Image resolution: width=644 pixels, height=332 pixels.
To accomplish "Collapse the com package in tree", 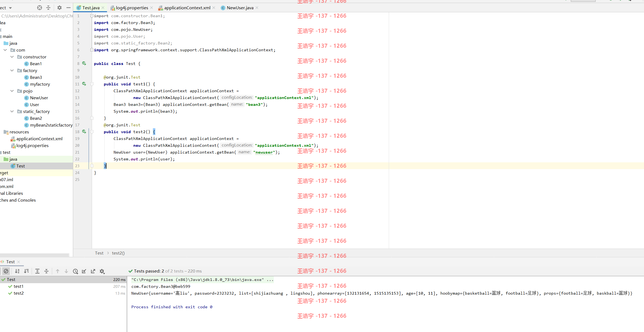I will point(5,50).
